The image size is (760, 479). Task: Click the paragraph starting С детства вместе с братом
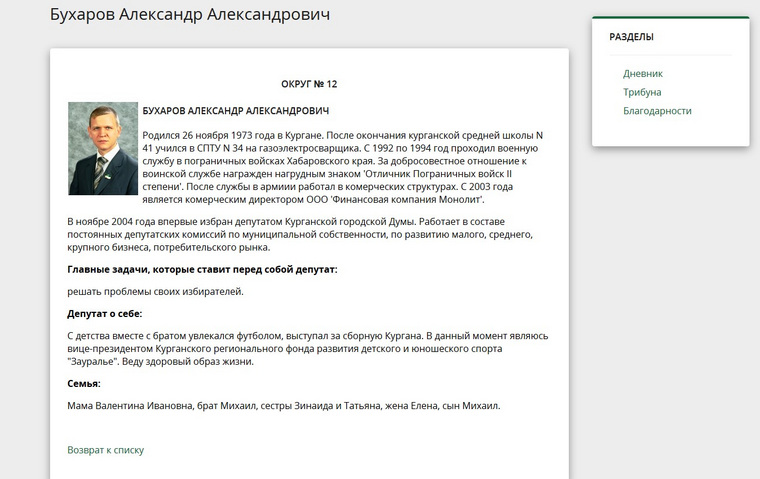[x=308, y=349]
